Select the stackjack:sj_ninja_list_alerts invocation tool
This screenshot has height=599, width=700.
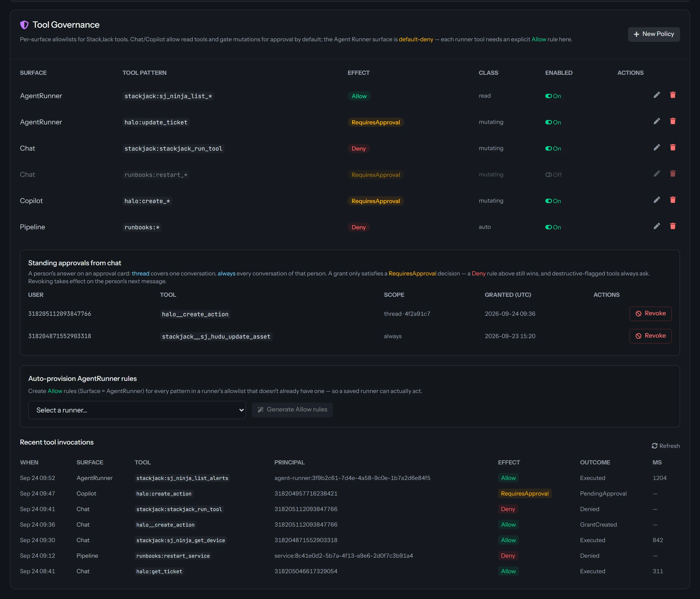pos(182,478)
